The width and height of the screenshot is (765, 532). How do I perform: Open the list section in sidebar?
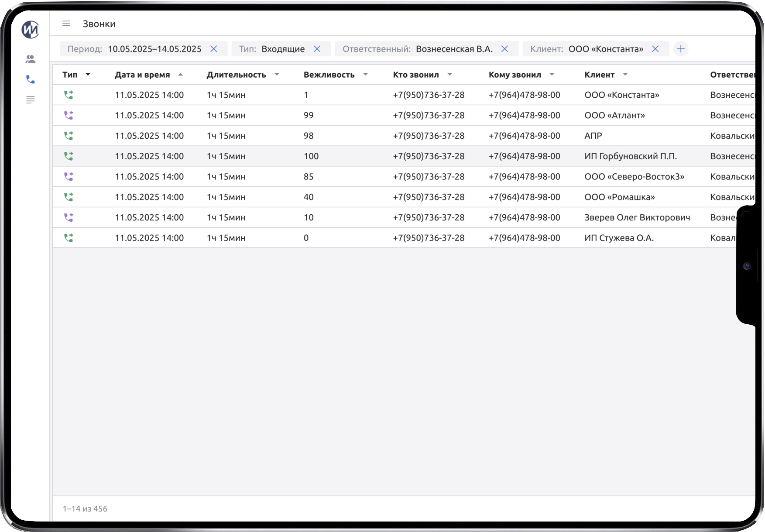(31, 100)
